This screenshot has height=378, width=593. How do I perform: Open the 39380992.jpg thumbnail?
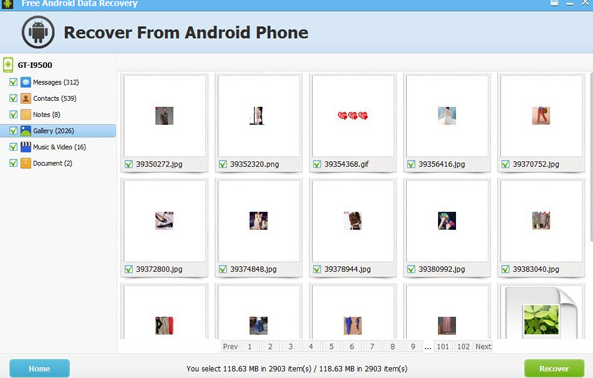tap(447, 221)
